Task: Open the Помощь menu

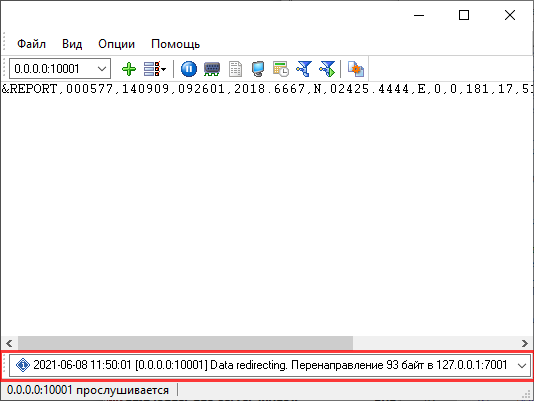Action: pyautogui.click(x=175, y=44)
